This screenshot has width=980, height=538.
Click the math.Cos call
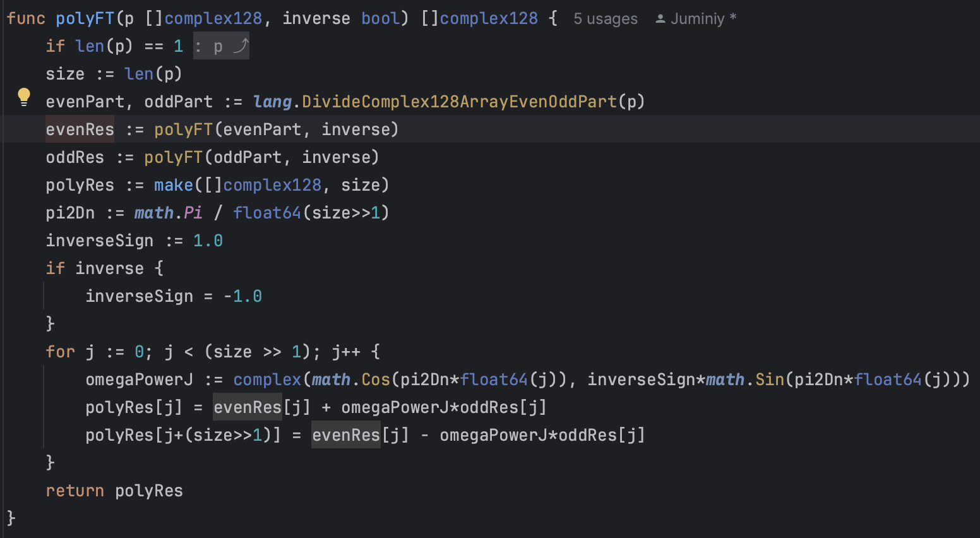click(351, 380)
